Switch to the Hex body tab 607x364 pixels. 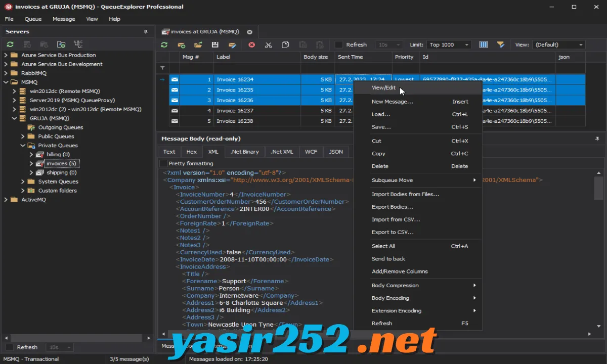[192, 152]
